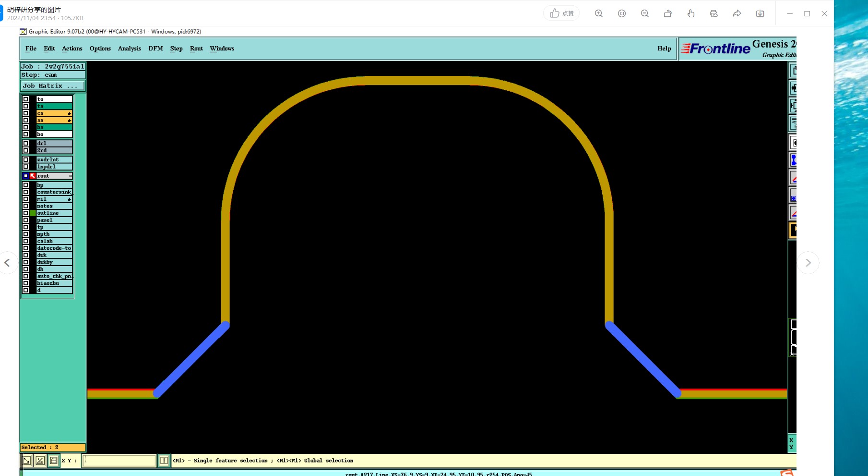868x476 pixels.
Task: Rotate the image with the rotate icon
Action: tap(668, 13)
